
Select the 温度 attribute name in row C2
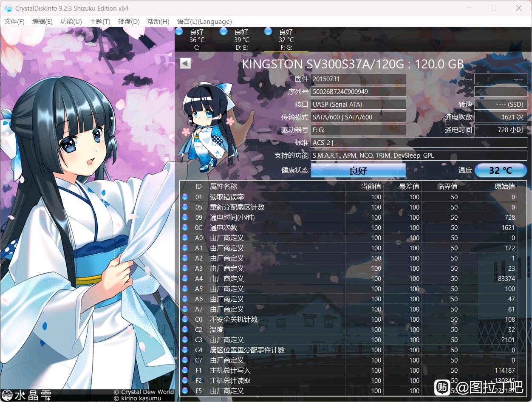(217, 329)
